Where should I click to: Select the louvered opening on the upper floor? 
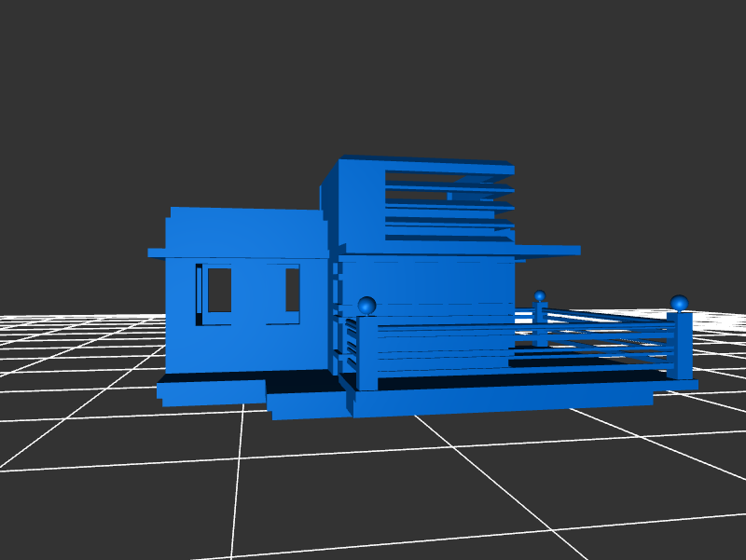448,205
